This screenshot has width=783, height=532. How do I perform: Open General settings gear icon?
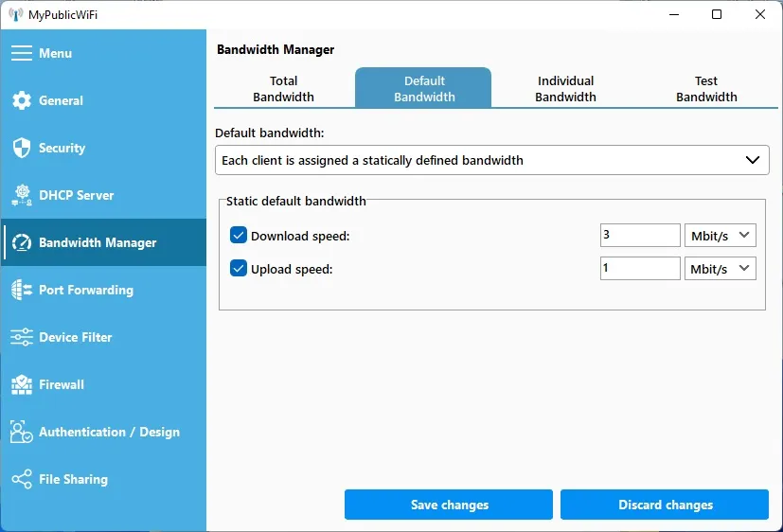tap(21, 100)
